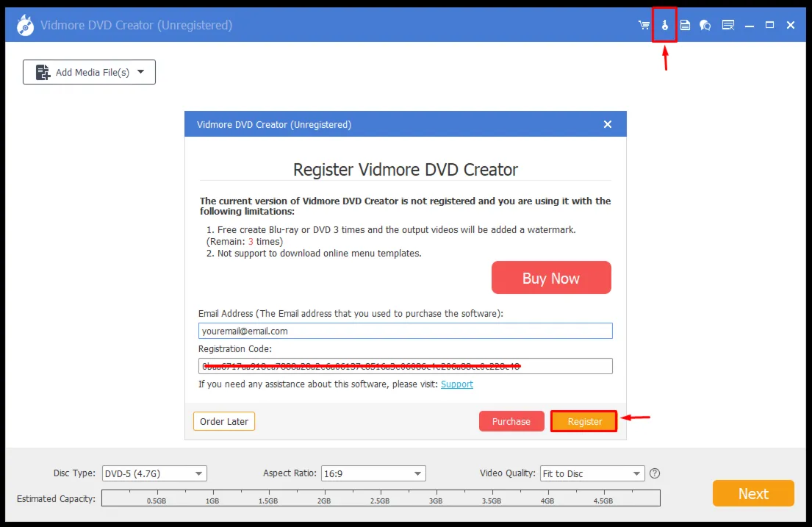The width and height of the screenshot is (812, 527).
Task: Click the red Purchase button
Action: pos(511,421)
